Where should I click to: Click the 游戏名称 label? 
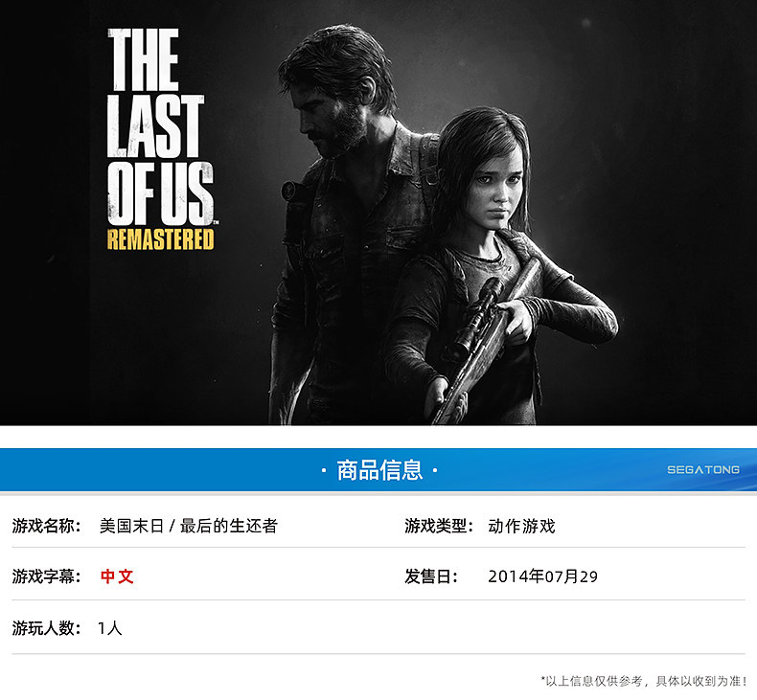click(47, 526)
